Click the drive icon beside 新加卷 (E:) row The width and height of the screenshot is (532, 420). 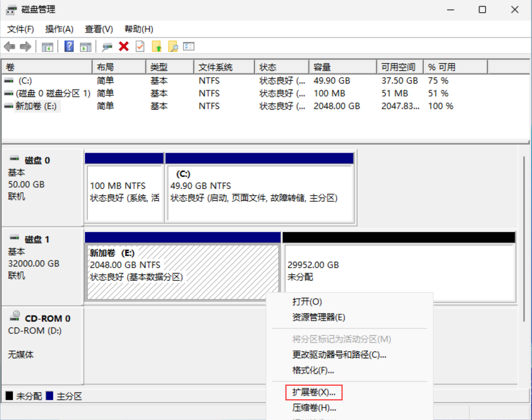[9, 106]
